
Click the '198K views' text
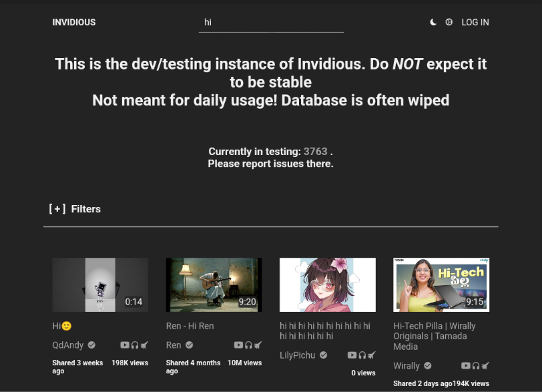pyautogui.click(x=130, y=363)
